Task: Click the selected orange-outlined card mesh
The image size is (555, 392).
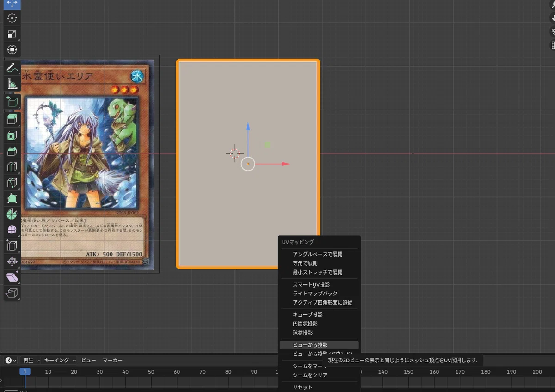Action: (247, 164)
